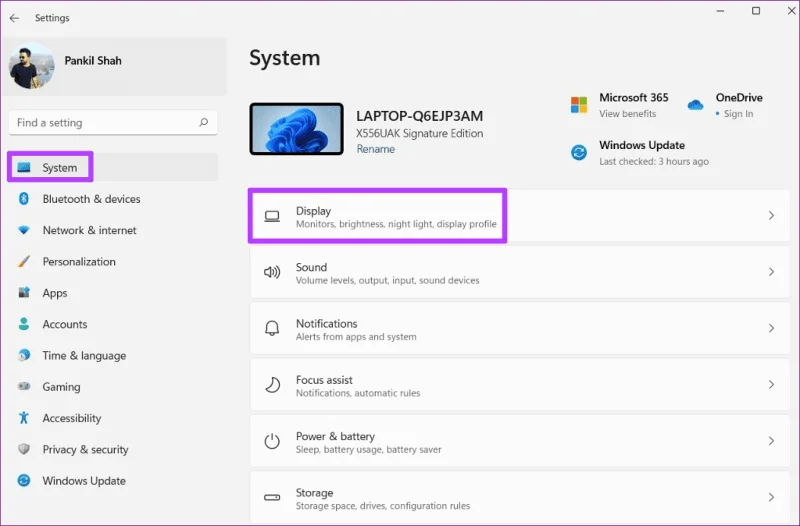Click the Find a setting search box
Viewport: 800px width, 526px height.
point(113,122)
